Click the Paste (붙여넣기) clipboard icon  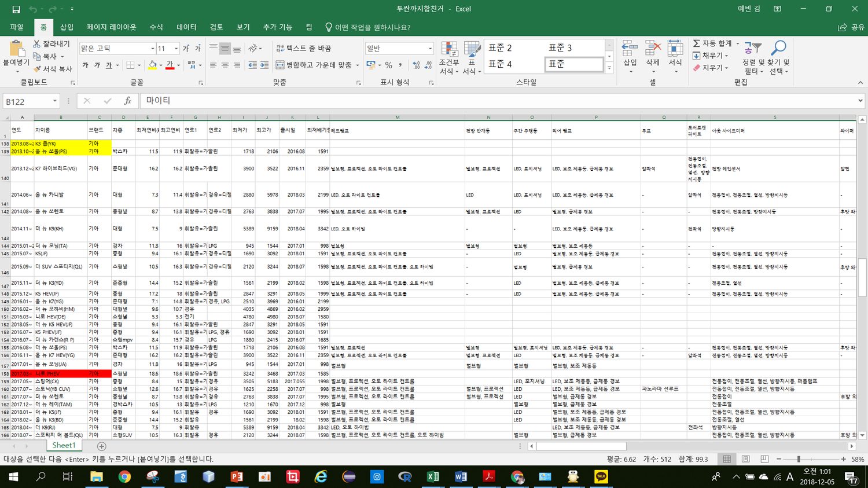tap(16, 49)
